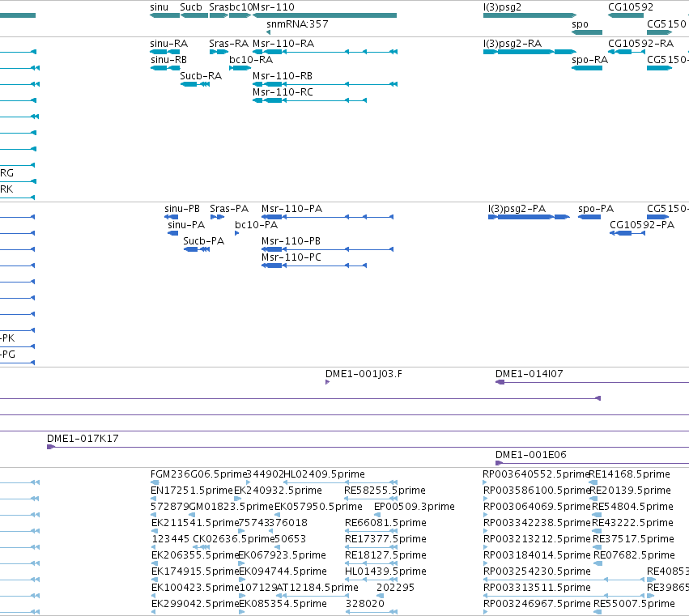Click the Msr-110-PC protein label

coord(291,257)
